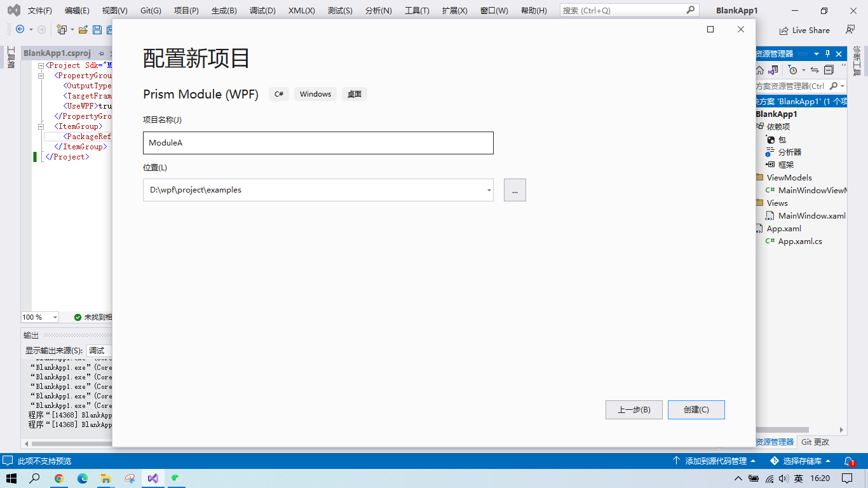This screenshot has width=868, height=488.
Task: Click the notifications bell icon
Action: [x=849, y=461]
